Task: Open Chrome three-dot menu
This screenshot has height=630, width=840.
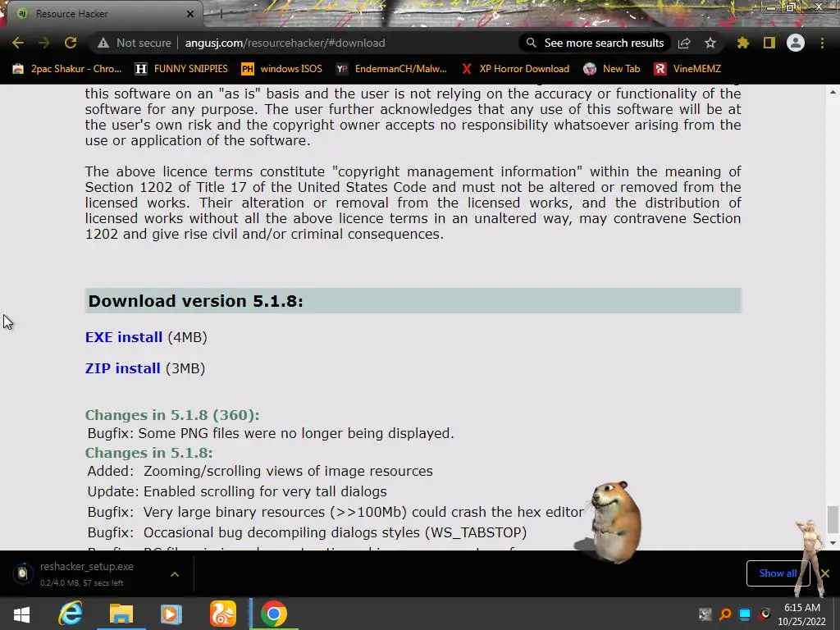Action: pyautogui.click(x=822, y=43)
